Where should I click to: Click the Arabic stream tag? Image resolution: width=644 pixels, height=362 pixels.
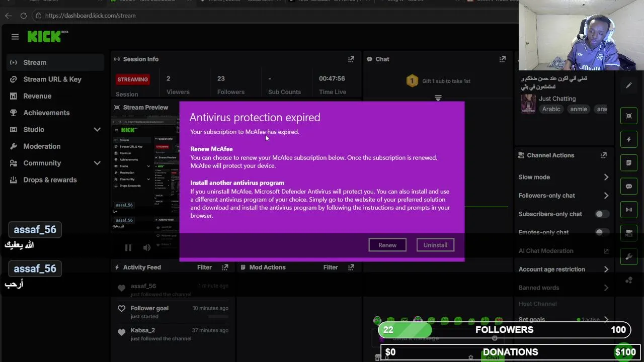pos(551,109)
